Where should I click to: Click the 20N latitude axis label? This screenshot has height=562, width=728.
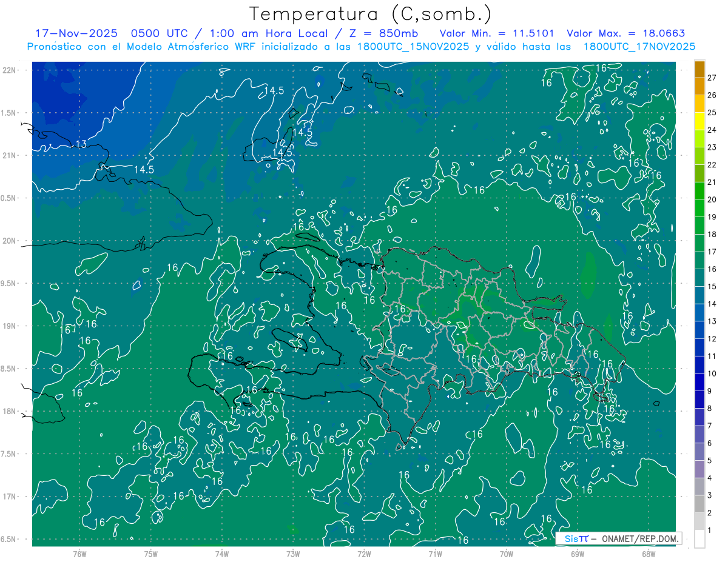[8, 241]
